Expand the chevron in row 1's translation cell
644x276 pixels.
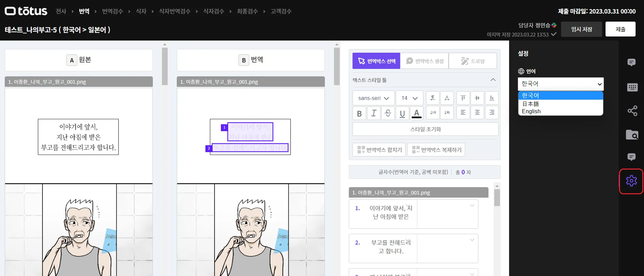(x=472, y=205)
